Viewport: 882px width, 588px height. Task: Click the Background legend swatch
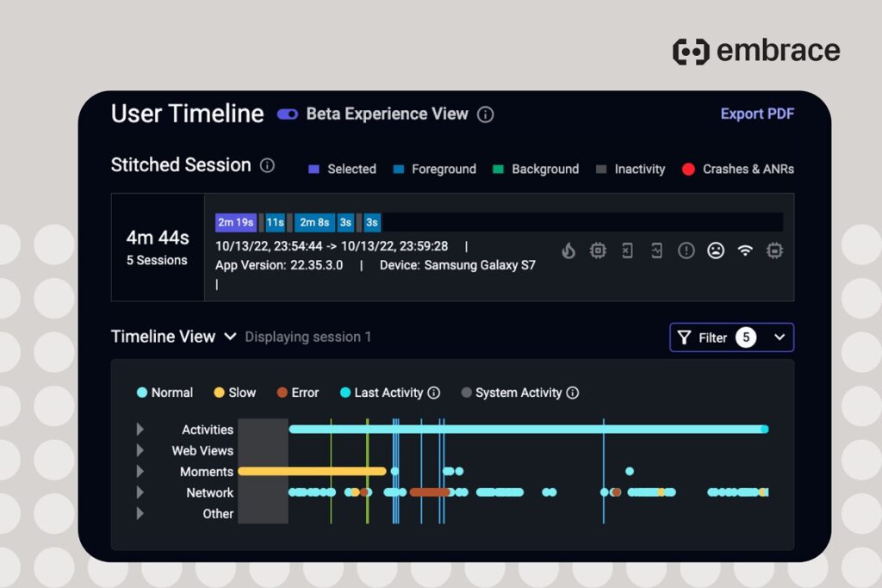[x=498, y=170]
